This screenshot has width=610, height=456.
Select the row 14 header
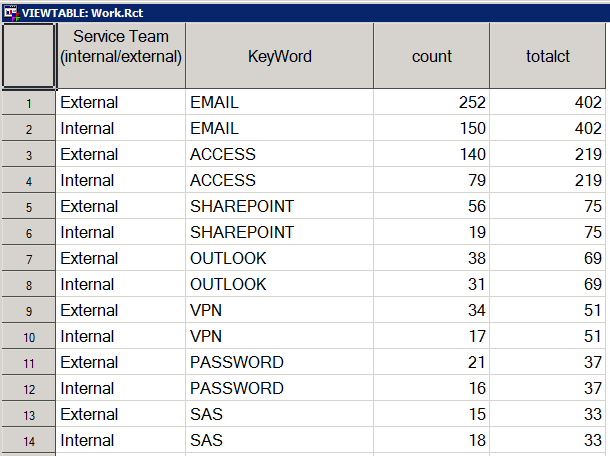28,441
